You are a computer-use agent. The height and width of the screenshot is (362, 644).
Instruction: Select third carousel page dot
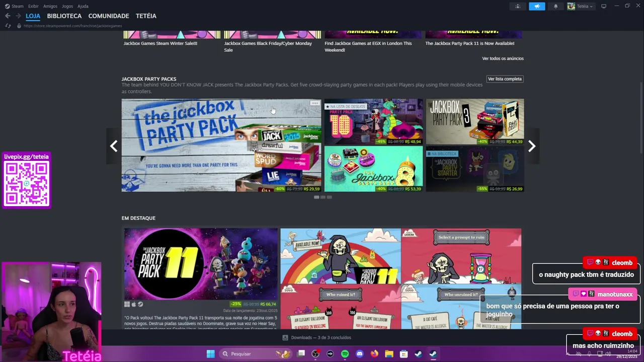tap(330, 197)
